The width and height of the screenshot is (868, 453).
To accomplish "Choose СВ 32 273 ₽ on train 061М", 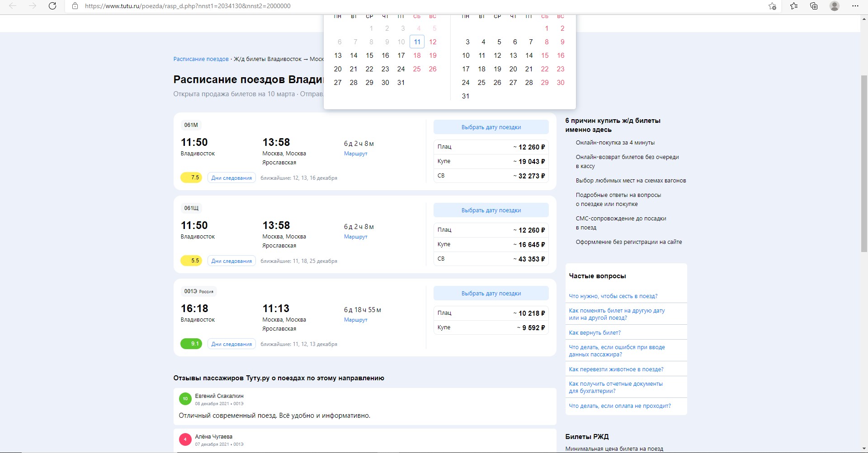I will point(491,176).
